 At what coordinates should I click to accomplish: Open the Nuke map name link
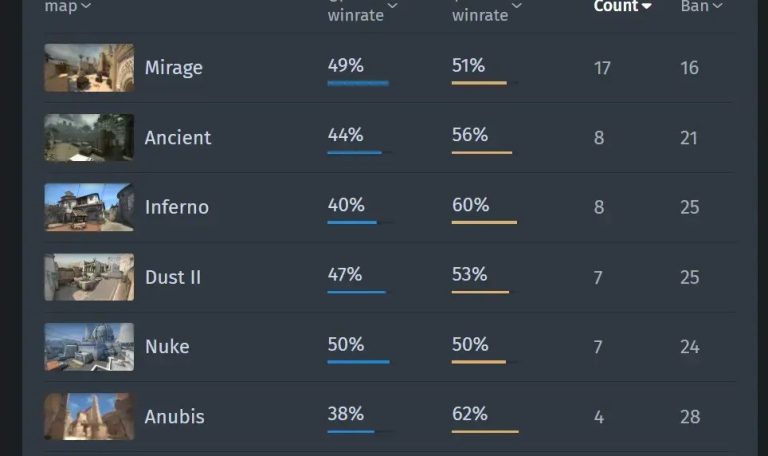click(166, 347)
